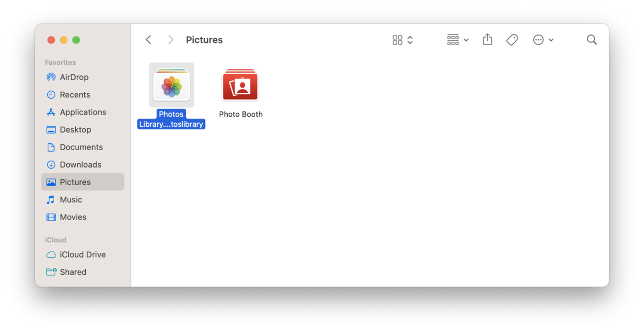Zoom the window with green button
The height and width of the screenshot is (333, 644).
point(76,40)
